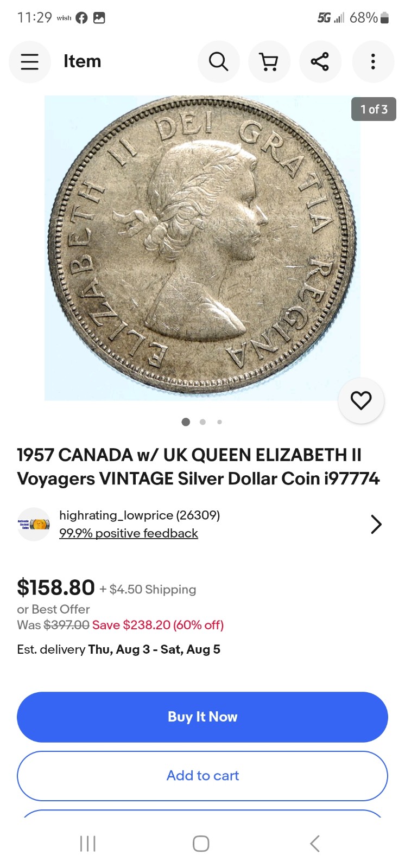Tap the search magnifier icon

pos(218,62)
